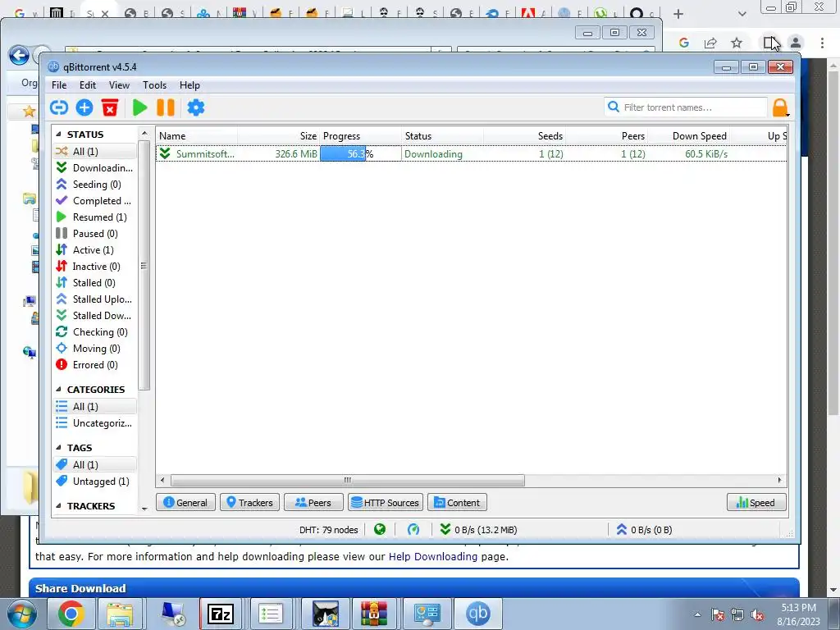
Task: Select the Inactive (0) filter
Action: [x=95, y=267]
